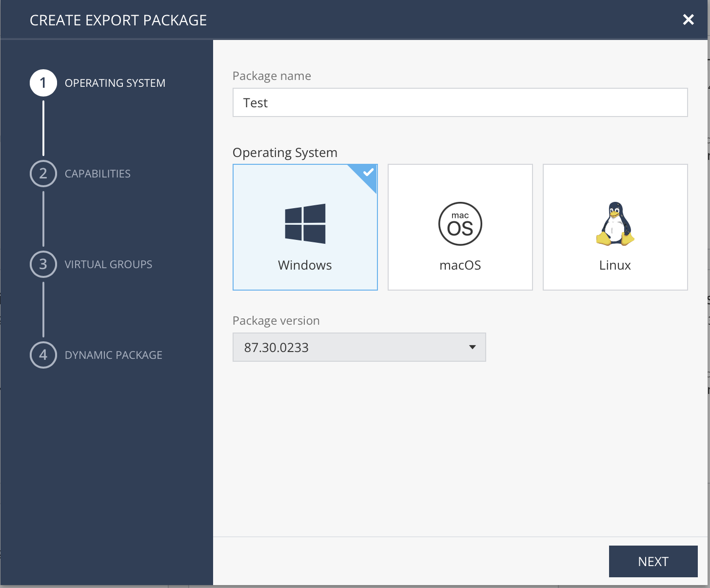Click the 'Operating System' heading text
This screenshot has height=588, width=710.
coord(285,153)
